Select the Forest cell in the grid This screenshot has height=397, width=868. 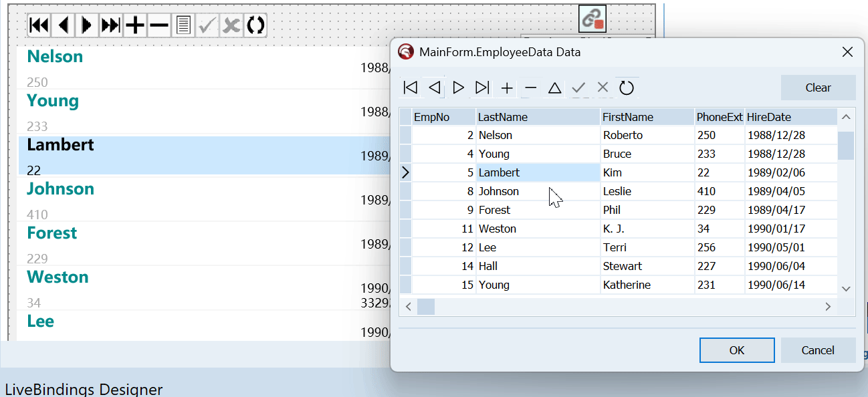coord(538,210)
